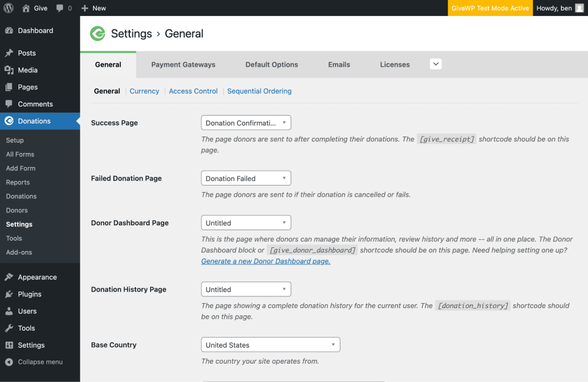Image resolution: width=588 pixels, height=382 pixels.
Task: Click the GiveWP Donations sidebar icon
Action: point(9,121)
